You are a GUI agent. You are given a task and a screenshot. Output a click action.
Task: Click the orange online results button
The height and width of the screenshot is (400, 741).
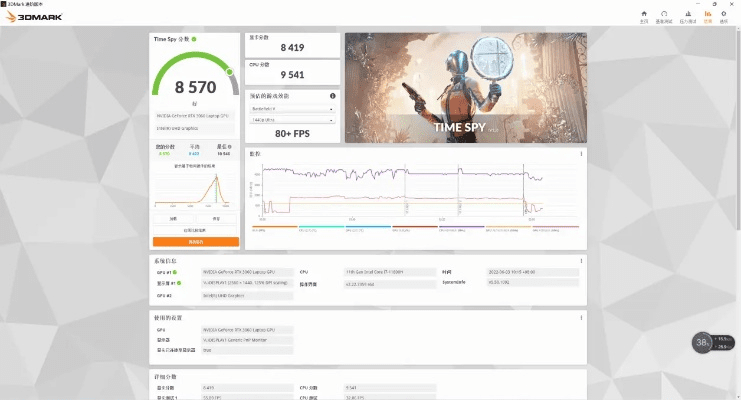[195, 241]
